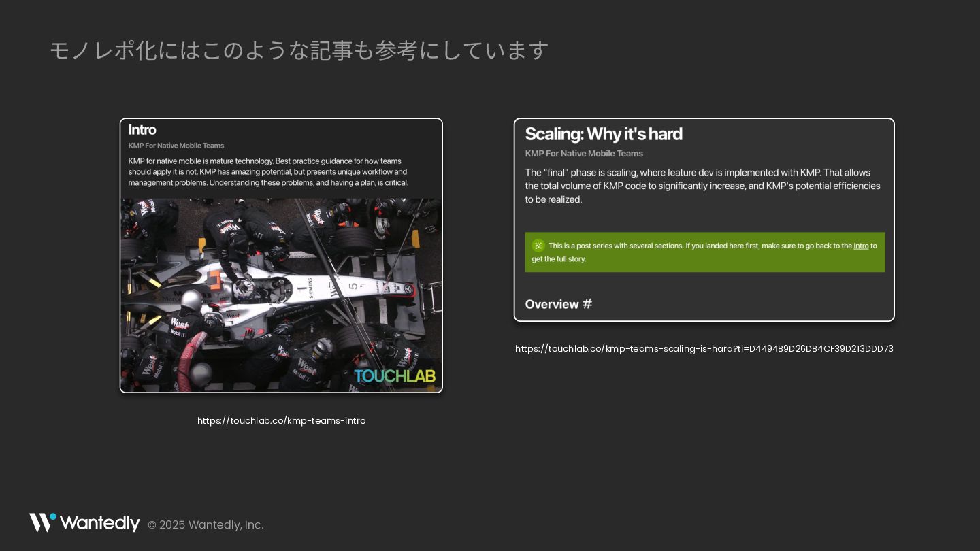Click the Scaling: Why it's hard screenshot
The image size is (980, 551).
pyautogui.click(x=704, y=220)
